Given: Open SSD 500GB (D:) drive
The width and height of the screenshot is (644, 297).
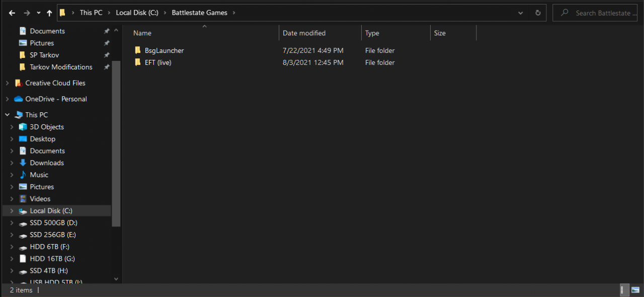Looking at the screenshot, I should tap(53, 222).
